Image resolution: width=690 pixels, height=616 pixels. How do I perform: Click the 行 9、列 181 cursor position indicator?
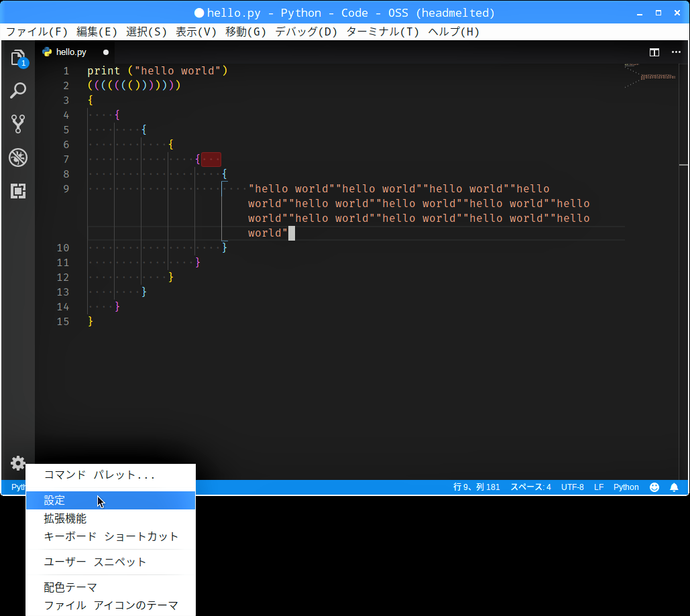(x=477, y=487)
